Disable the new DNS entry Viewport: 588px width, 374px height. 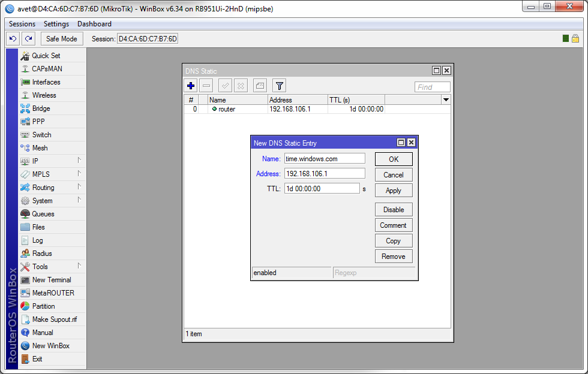click(394, 210)
